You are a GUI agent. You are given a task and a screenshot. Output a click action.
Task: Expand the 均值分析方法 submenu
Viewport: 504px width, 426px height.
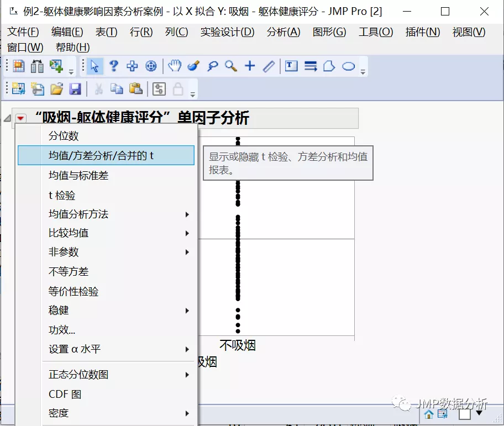pos(107,214)
